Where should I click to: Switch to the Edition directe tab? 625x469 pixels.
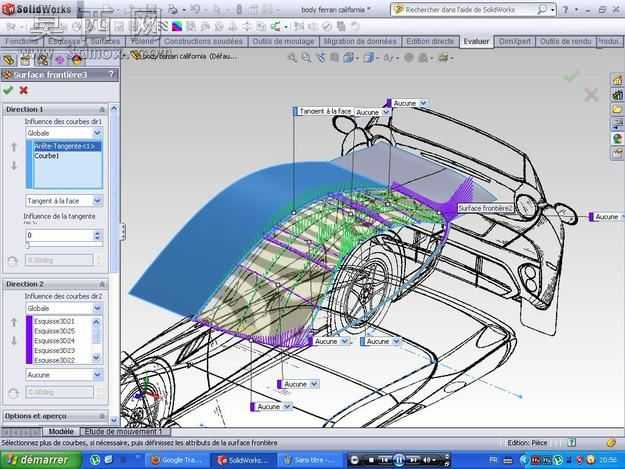tap(430, 41)
